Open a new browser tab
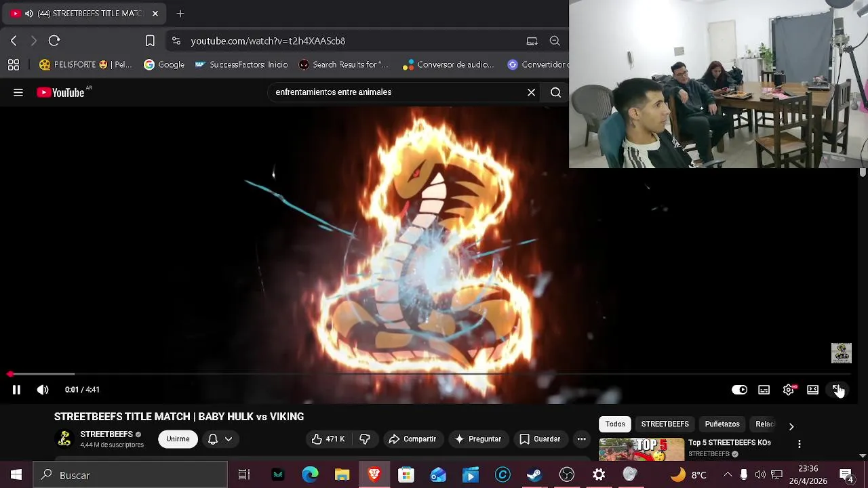 click(x=180, y=14)
